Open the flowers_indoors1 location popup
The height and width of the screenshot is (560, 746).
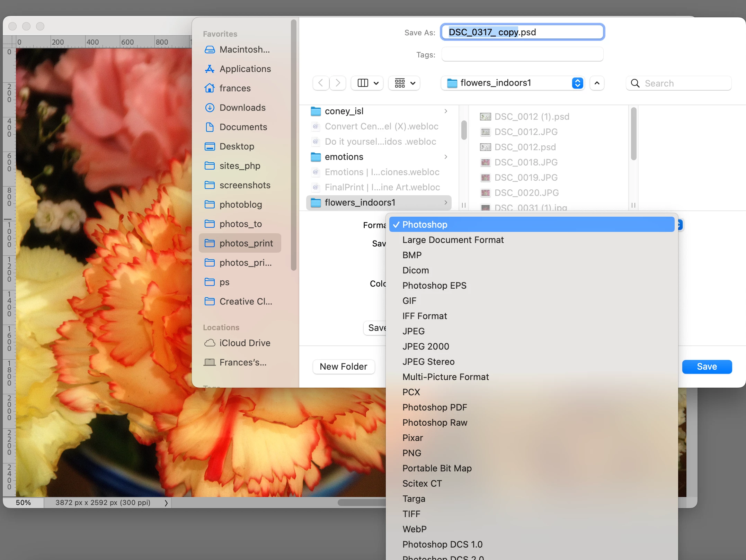[513, 83]
